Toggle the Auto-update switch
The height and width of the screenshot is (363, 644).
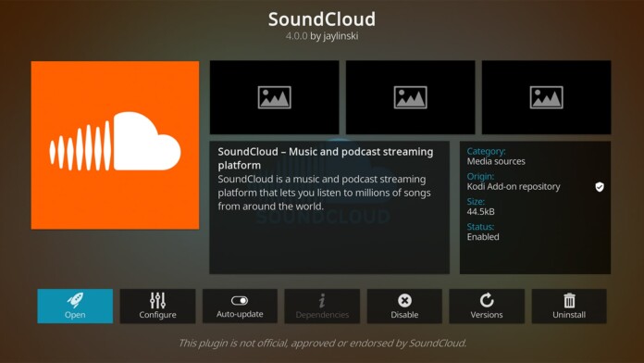point(240,301)
